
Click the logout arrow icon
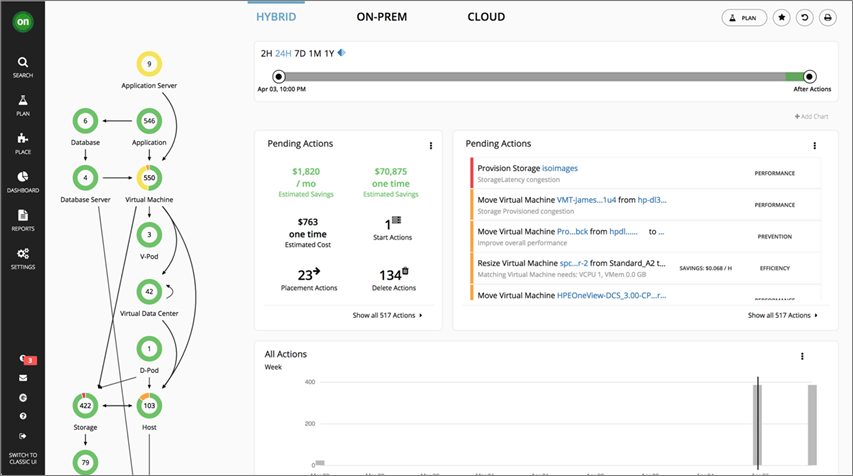tap(23, 436)
